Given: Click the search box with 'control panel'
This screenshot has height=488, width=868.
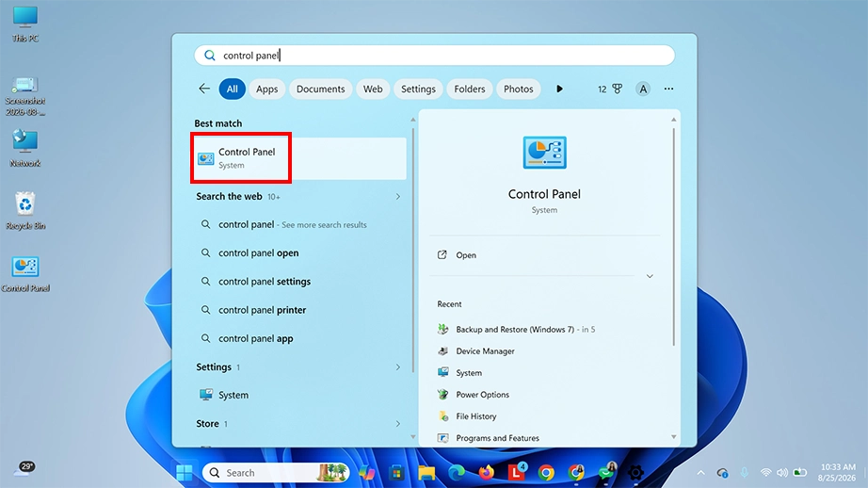Looking at the screenshot, I should 435,56.
